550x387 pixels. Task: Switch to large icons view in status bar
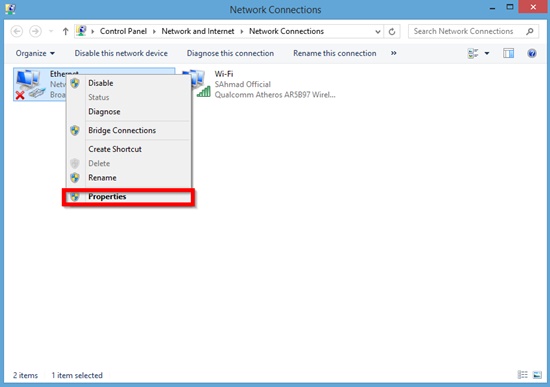[x=537, y=375]
